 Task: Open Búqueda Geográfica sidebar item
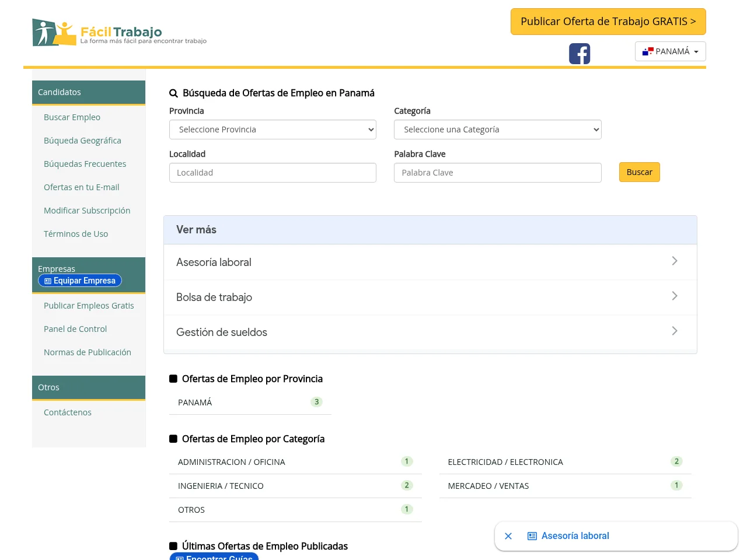(82, 141)
